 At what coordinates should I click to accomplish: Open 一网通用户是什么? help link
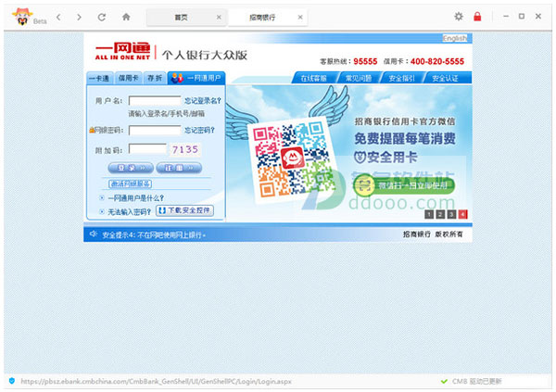136,198
